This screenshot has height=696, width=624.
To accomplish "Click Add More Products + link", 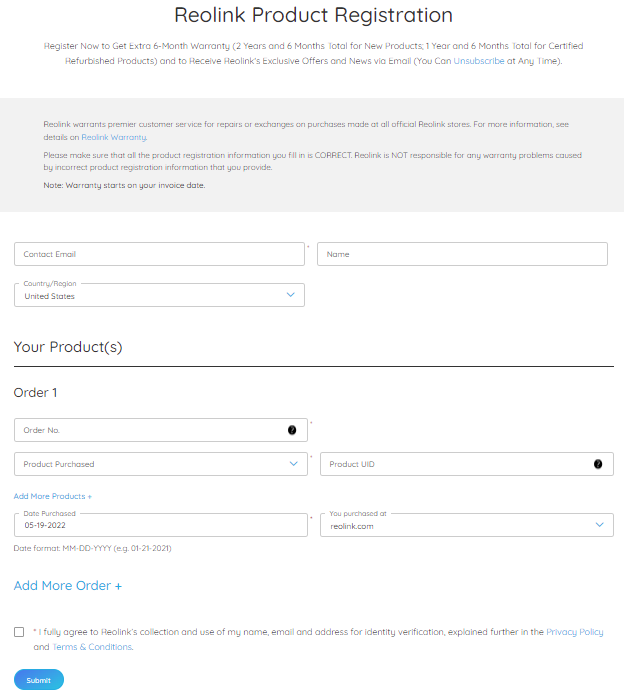I will click(x=53, y=496).
